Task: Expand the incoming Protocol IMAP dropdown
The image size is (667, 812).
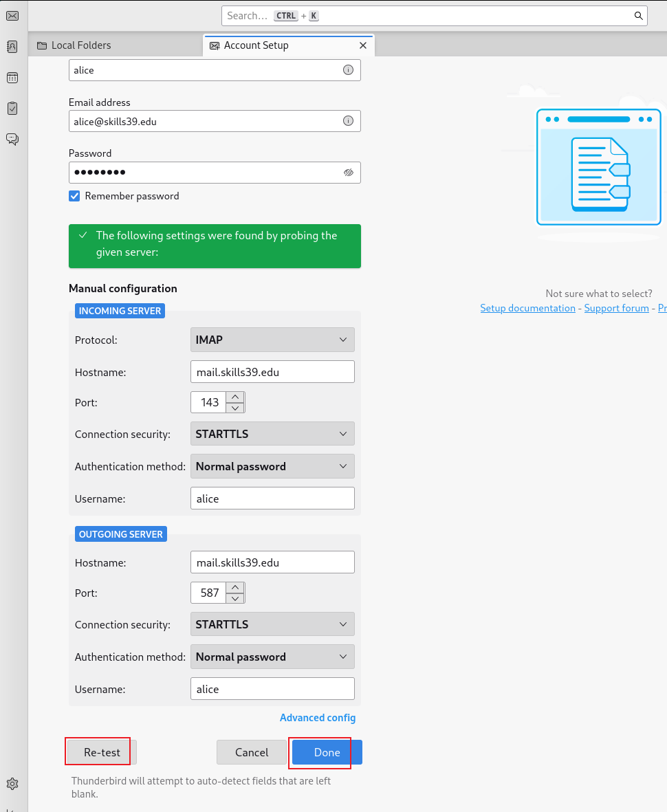Action: pos(272,340)
